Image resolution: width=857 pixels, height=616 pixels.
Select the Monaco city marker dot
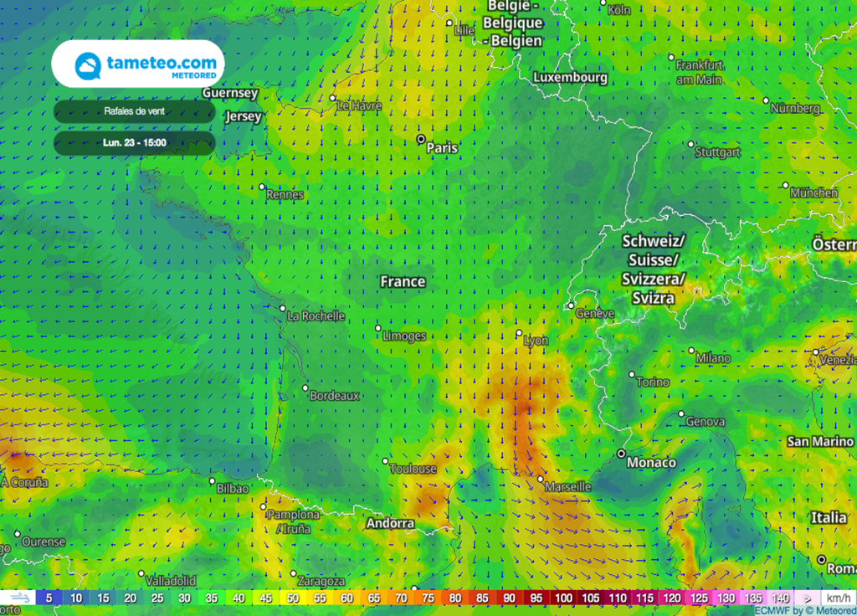tap(621, 454)
